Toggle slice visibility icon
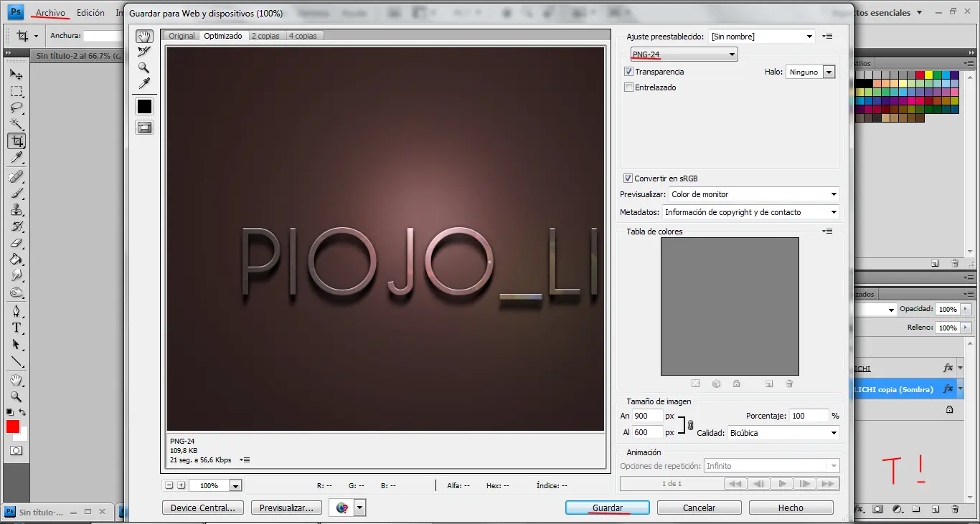 [144, 128]
